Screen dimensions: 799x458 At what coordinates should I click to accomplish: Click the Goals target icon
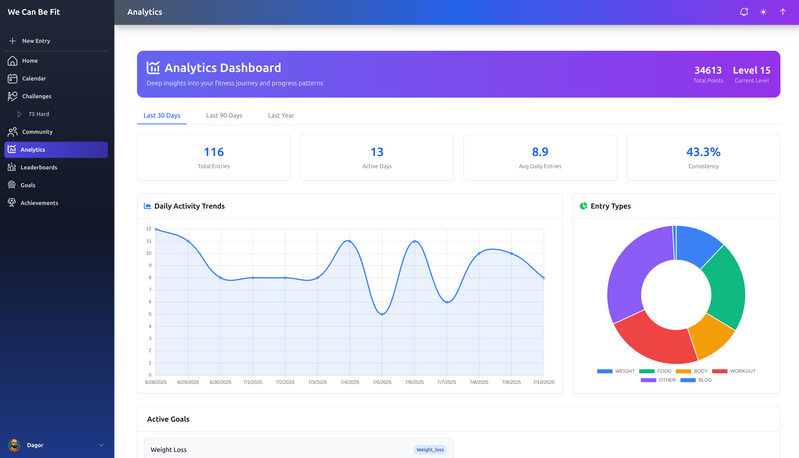tap(12, 185)
